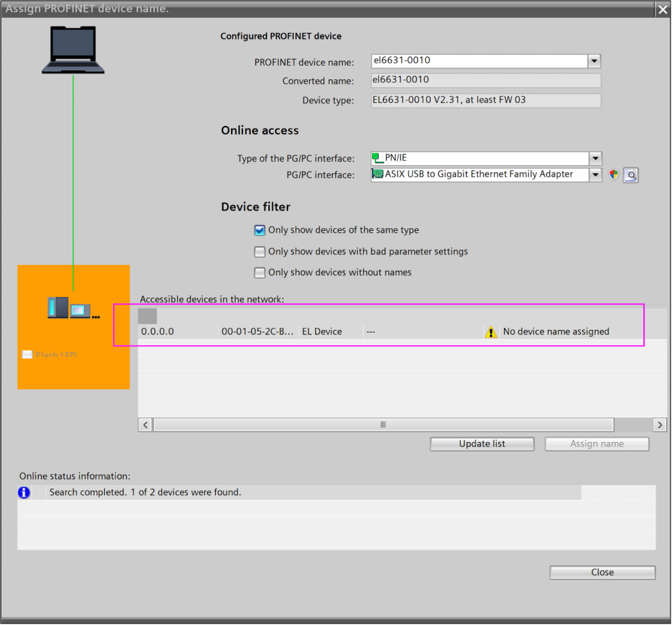This screenshot has height=625, width=672.
Task: Click the PROFINET device icon in orange box
Action: coord(73,308)
